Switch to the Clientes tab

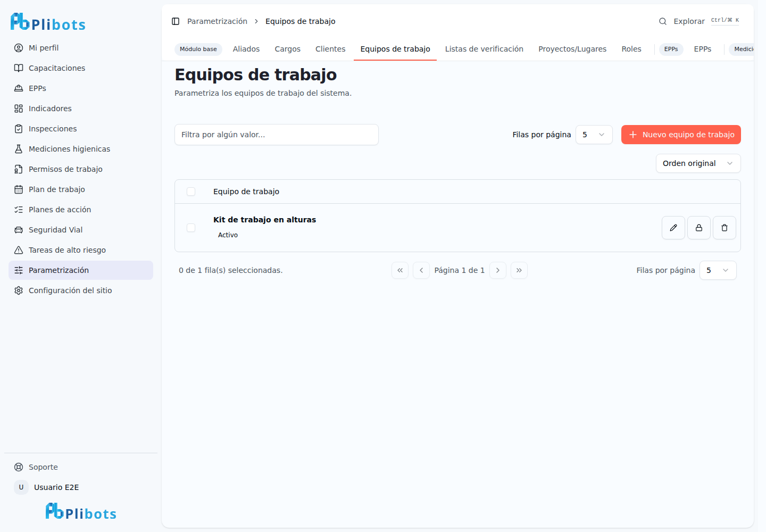[x=330, y=49]
